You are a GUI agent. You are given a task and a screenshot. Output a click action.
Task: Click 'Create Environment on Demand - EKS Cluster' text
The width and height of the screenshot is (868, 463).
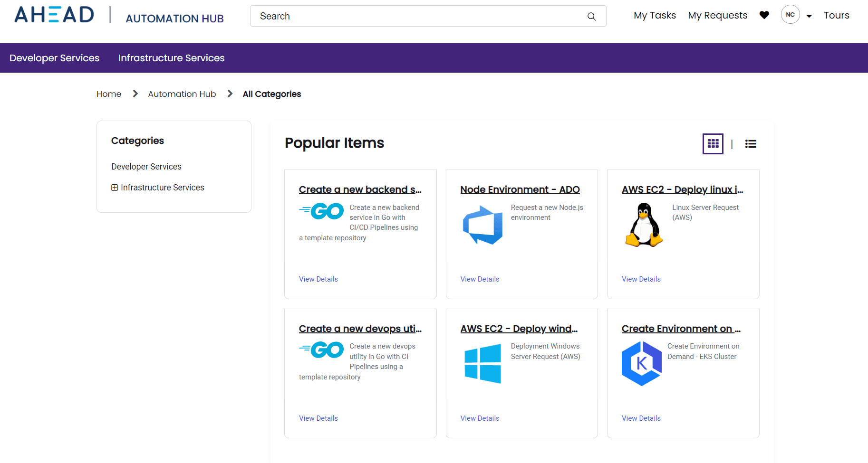pyautogui.click(x=704, y=351)
